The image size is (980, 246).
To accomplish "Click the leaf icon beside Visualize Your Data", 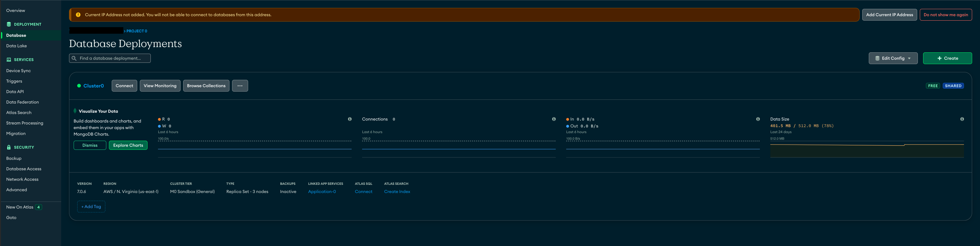I will tap(75, 111).
